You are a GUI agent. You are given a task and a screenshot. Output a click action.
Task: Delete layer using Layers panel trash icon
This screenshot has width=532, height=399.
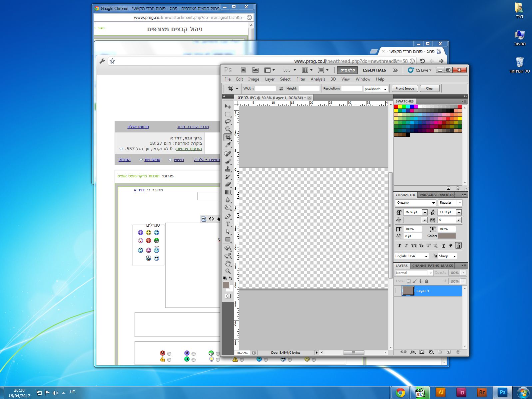[458, 352]
